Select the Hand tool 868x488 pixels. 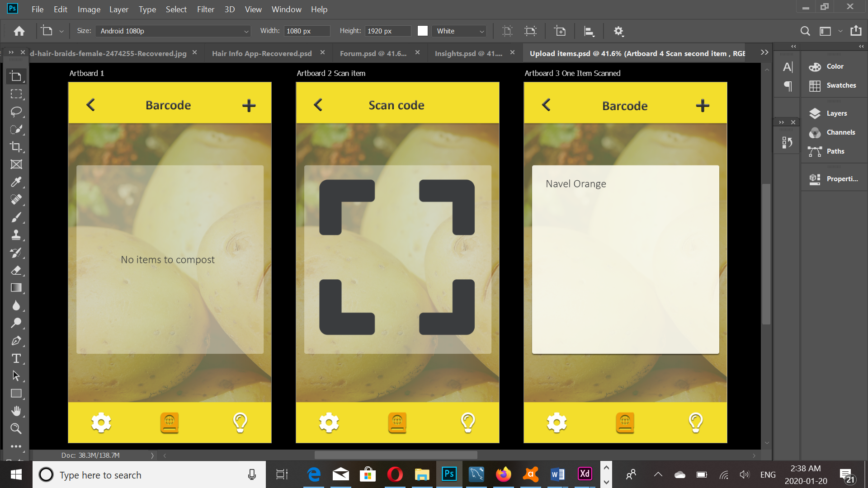pyautogui.click(x=16, y=411)
